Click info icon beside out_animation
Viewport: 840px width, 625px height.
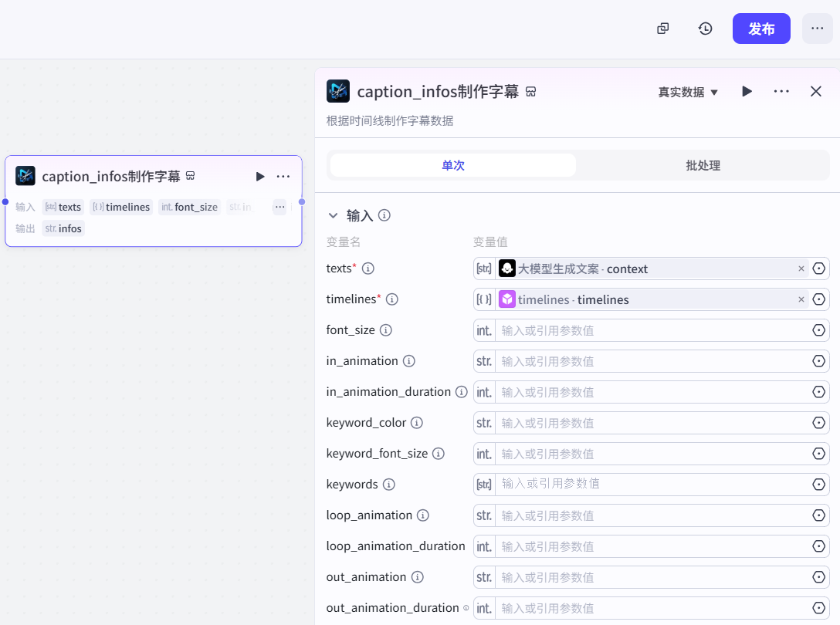(418, 577)
